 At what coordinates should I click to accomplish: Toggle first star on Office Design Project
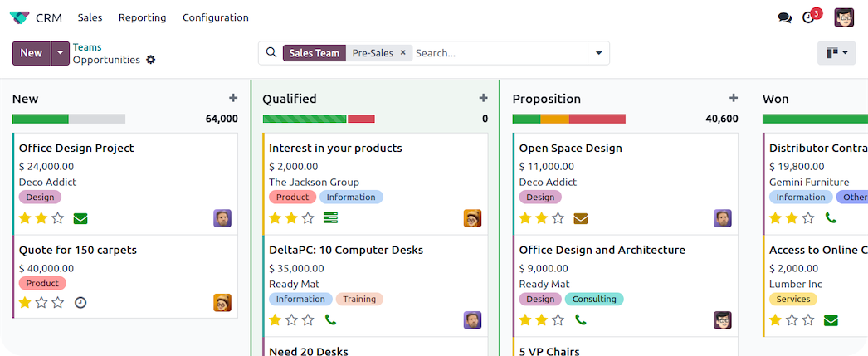pyautogui.click(x=25, y=218)
